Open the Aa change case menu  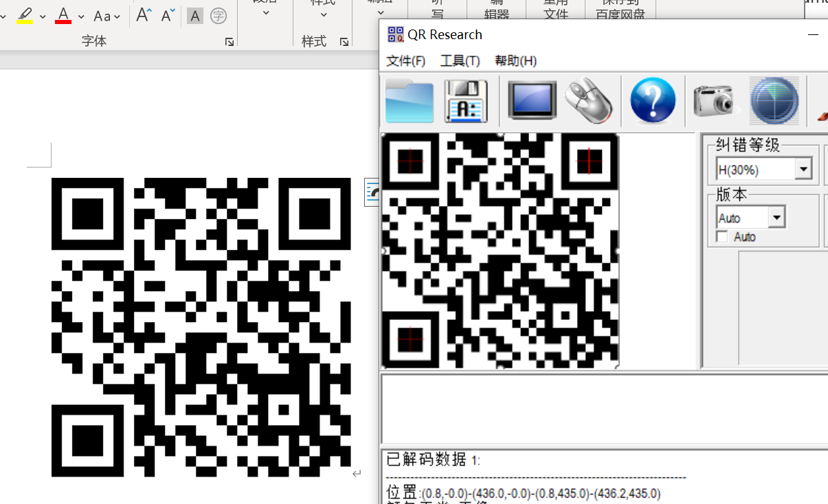coord(107,16)
